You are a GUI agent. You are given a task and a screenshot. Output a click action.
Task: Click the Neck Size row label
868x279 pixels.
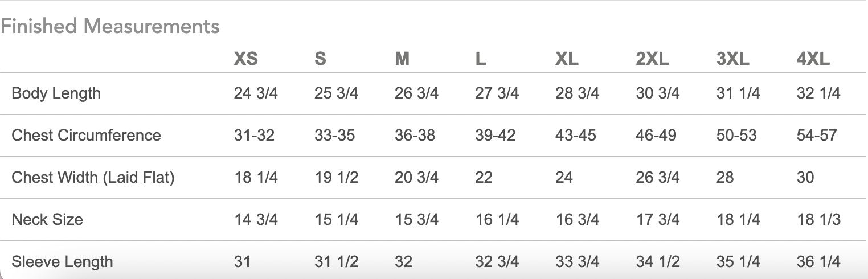(47, 219)
